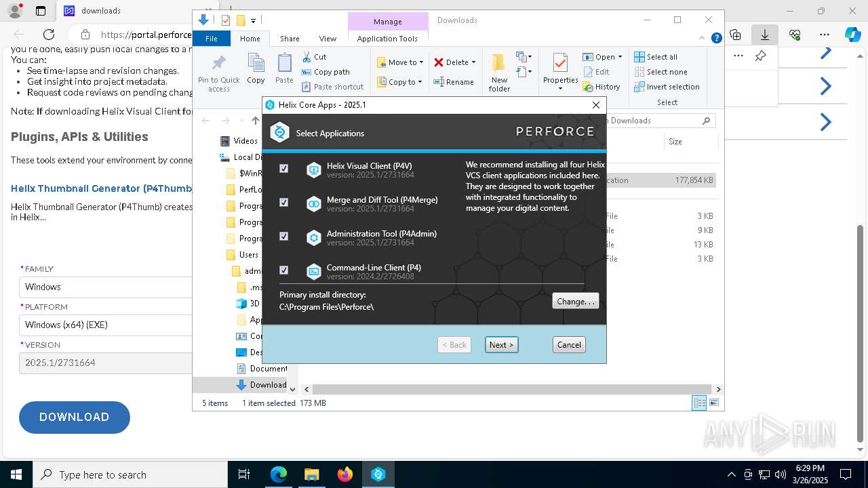Click the Command-Line Client P4 icon

click(x=313, y=272)
